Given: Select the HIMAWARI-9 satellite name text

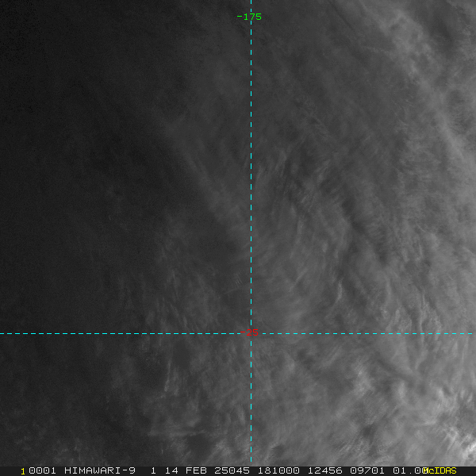Looking at the screenshot, I should [x=100, y=470].
